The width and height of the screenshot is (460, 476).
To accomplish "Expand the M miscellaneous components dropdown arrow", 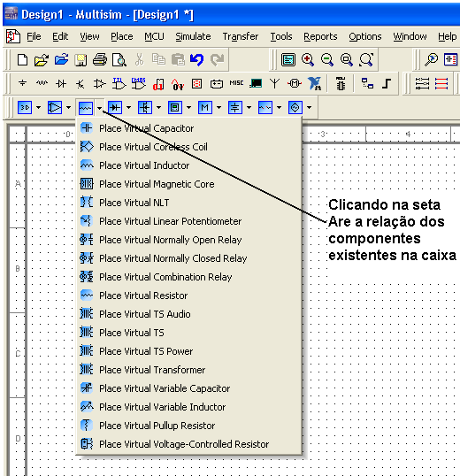I will point(218,107).
